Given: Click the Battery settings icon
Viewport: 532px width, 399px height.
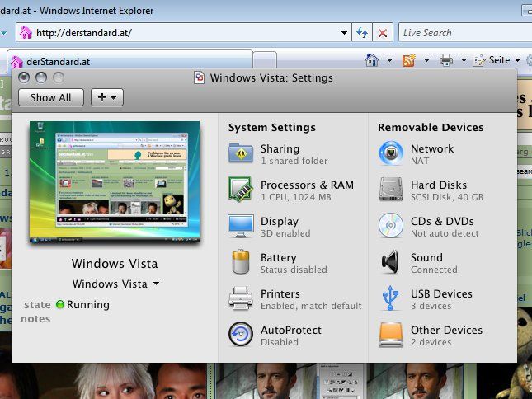Looking at the screenshot, I should tap(240, 263).
